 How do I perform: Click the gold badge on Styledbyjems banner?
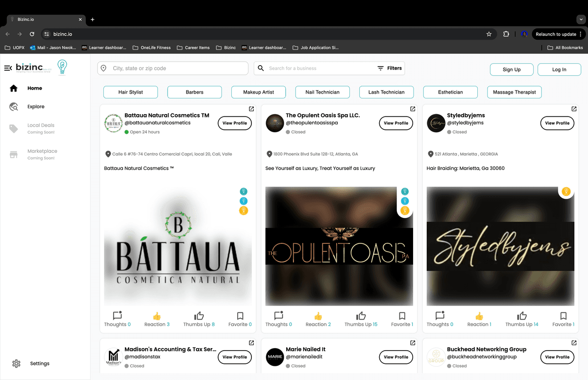coord(566,191)
